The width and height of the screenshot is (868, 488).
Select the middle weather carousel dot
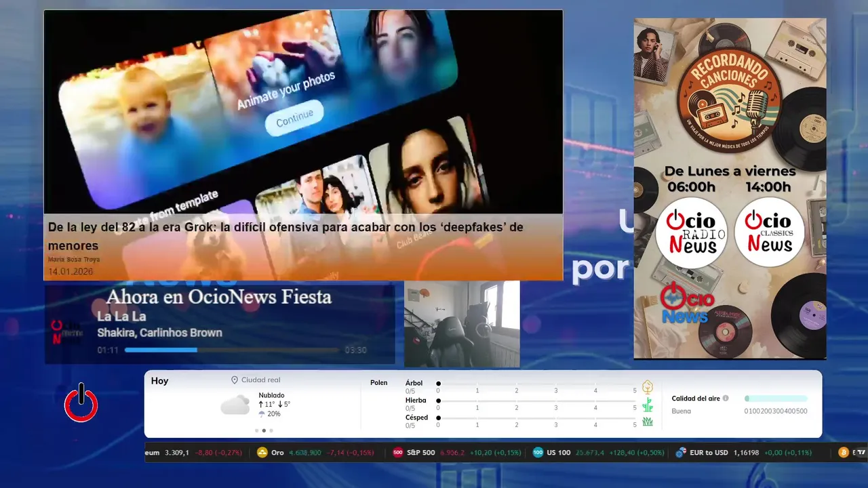pyautogui.click(x=264, y=430)
